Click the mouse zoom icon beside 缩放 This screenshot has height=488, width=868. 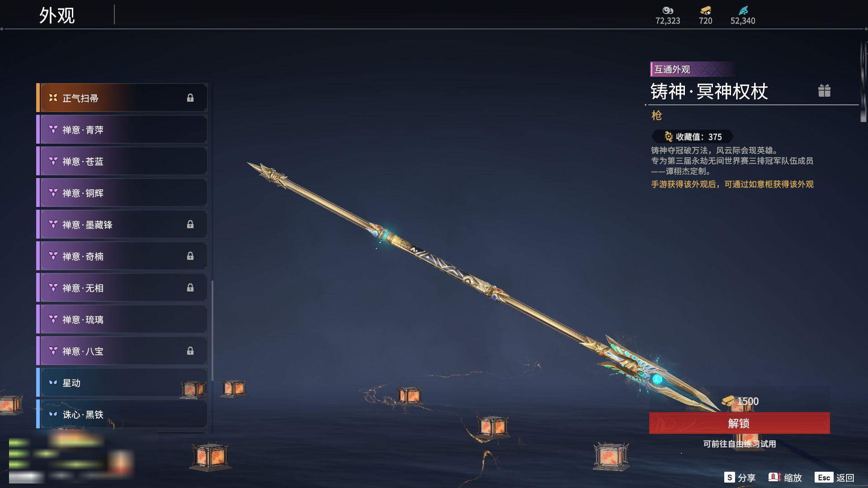point(774,477)
